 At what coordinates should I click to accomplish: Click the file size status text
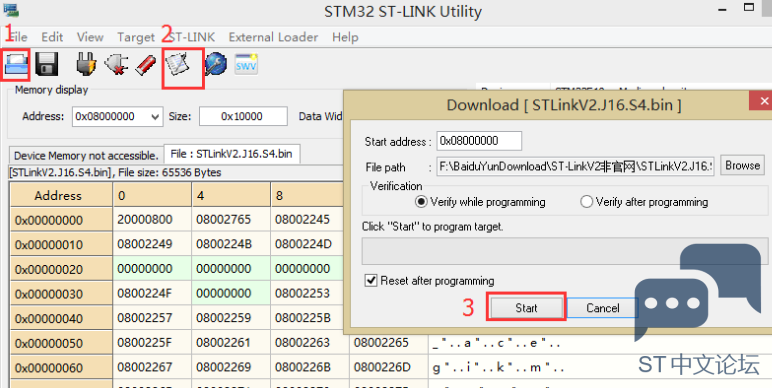pyautogui.click(x=115, y=172)
